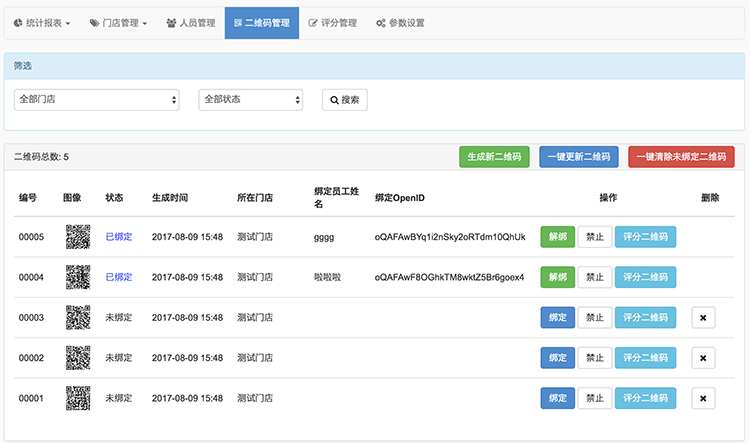Delete QR code 00001 with X icon

tap(703, 398)
